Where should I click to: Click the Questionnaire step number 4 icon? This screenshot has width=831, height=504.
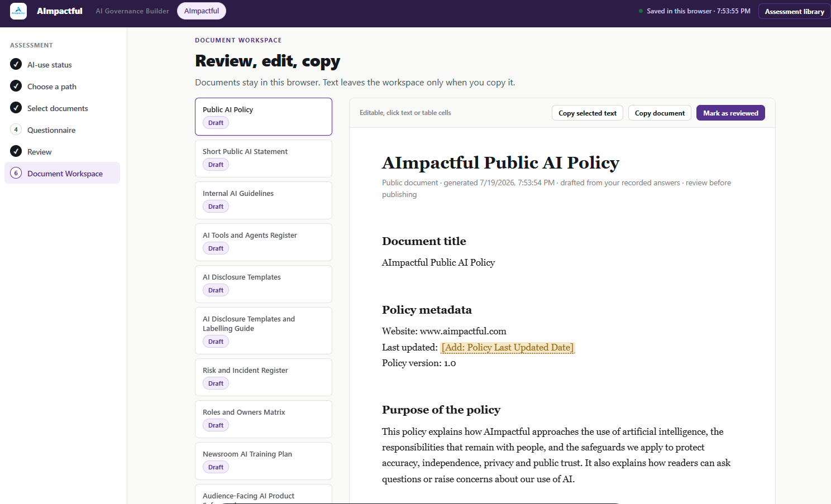tap(16, 129)
